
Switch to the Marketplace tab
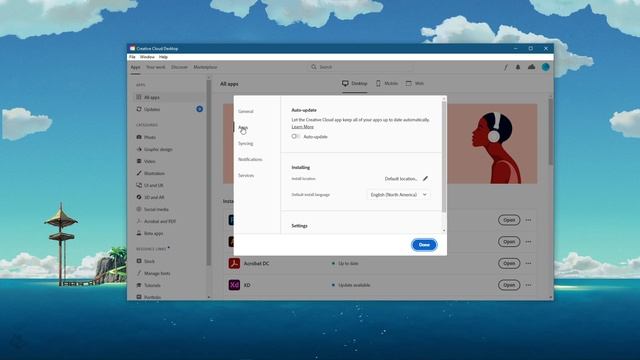205,67
